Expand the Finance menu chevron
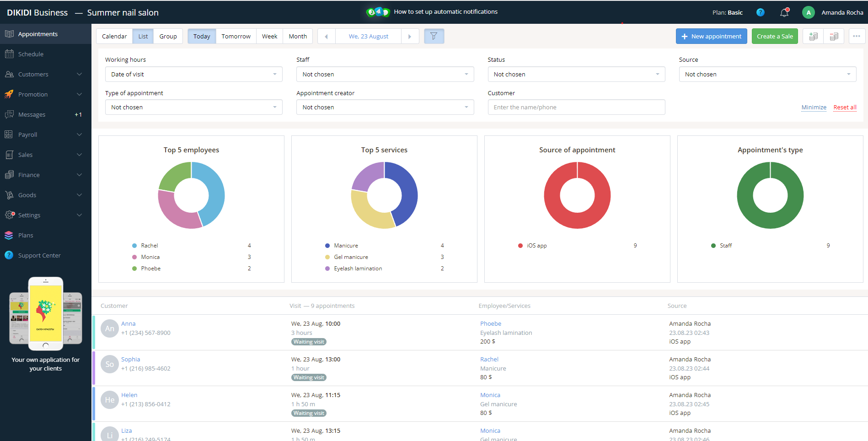Screen dimensions: 868x441 (80, 175)
